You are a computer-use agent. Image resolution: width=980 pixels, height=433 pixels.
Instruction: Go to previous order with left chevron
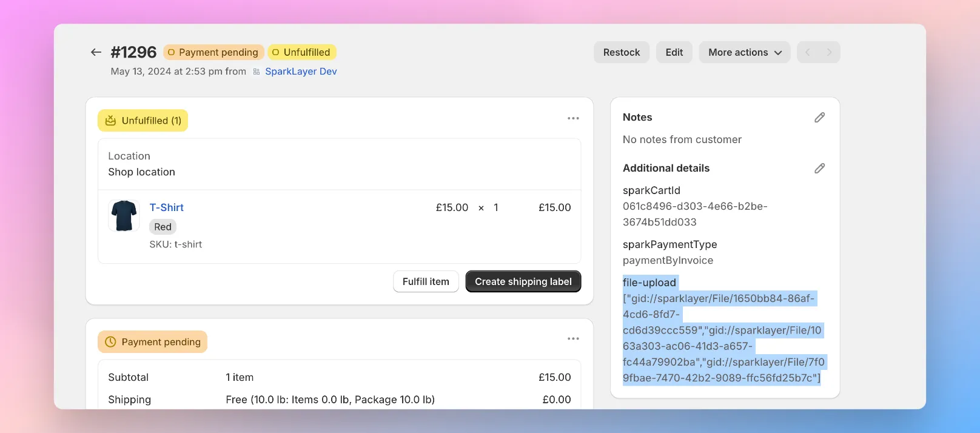[808, 52]
